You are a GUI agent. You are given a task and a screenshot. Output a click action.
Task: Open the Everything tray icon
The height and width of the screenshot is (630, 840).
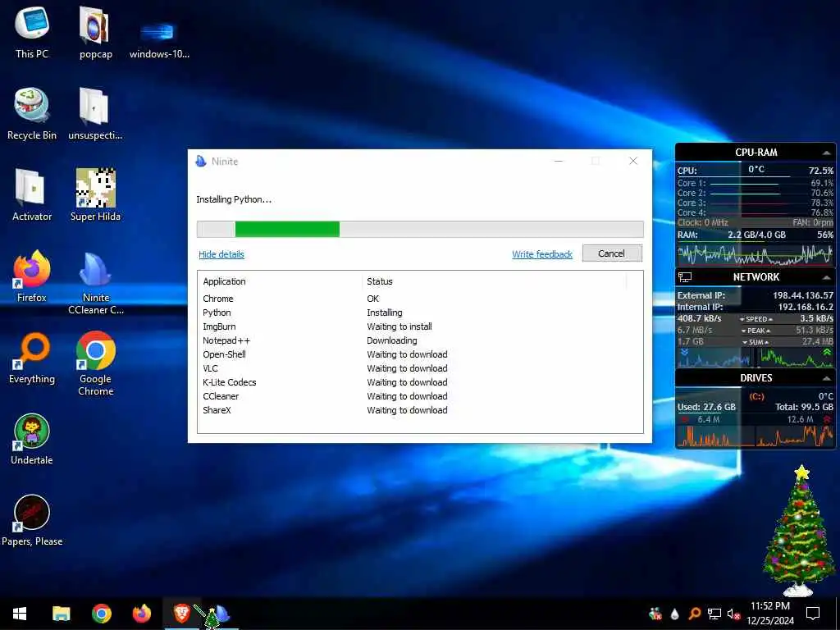tap(694, 614)
